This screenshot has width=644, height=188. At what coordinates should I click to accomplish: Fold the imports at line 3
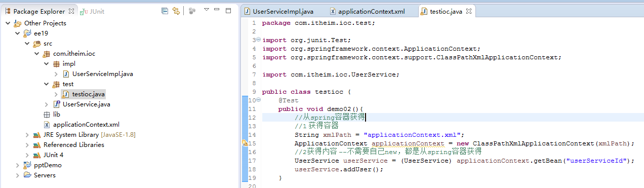tap(258, 40)
